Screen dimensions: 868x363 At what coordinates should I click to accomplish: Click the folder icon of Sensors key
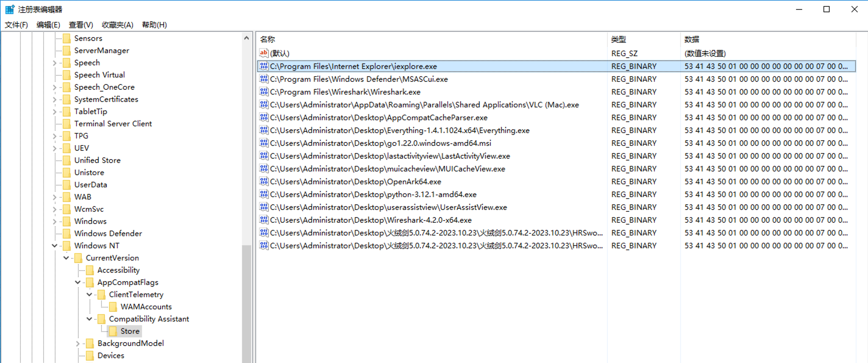click(67, 38)
